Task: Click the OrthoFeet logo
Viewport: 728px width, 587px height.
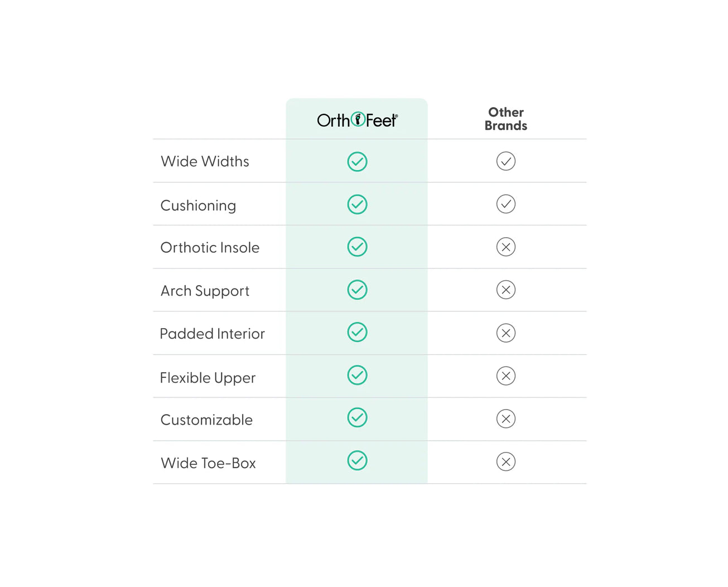Action: coord(357,120)
